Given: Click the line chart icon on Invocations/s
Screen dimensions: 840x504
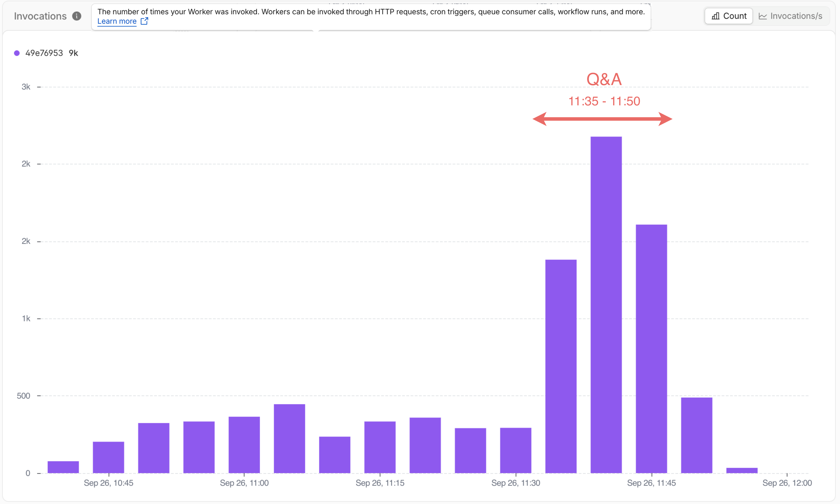Looking at the screenshot, I should point(763,16).
